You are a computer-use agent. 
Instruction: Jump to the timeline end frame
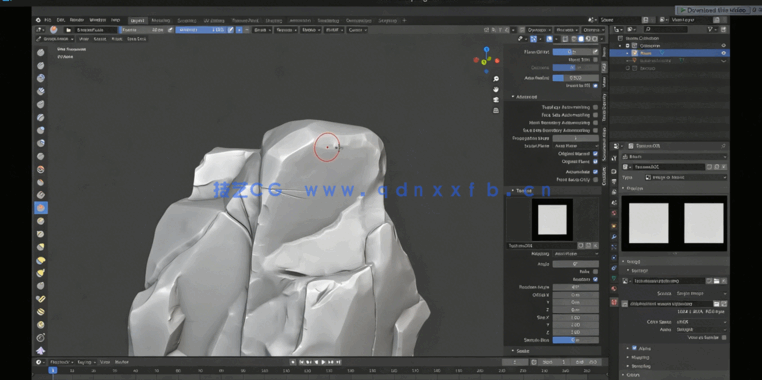coord(339,363)
